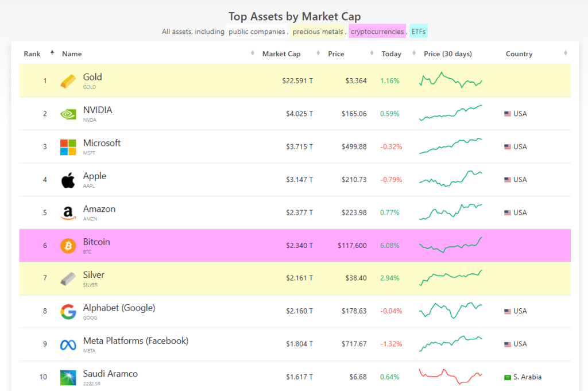The image size is (588, 391).
Task: Click NVIDIA's 30-day price chart
Action: click(x=450, y=113)
